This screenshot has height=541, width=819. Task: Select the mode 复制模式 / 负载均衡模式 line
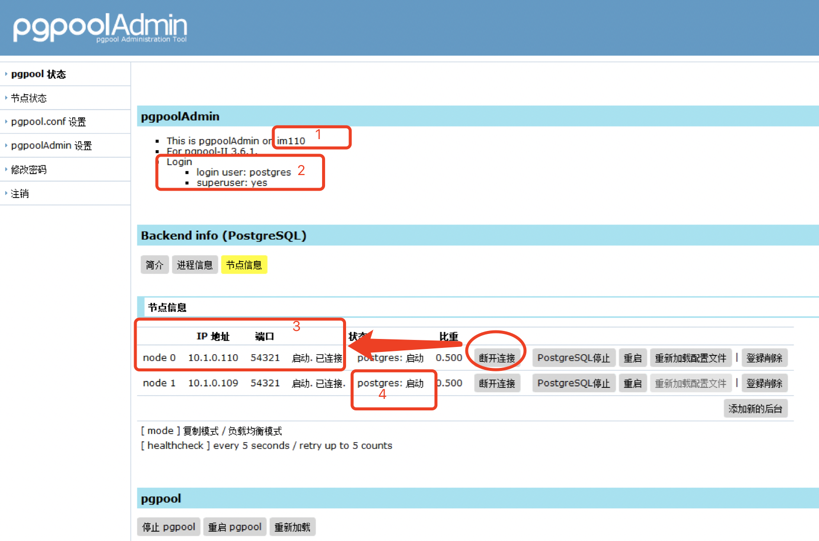pos(211,431)
